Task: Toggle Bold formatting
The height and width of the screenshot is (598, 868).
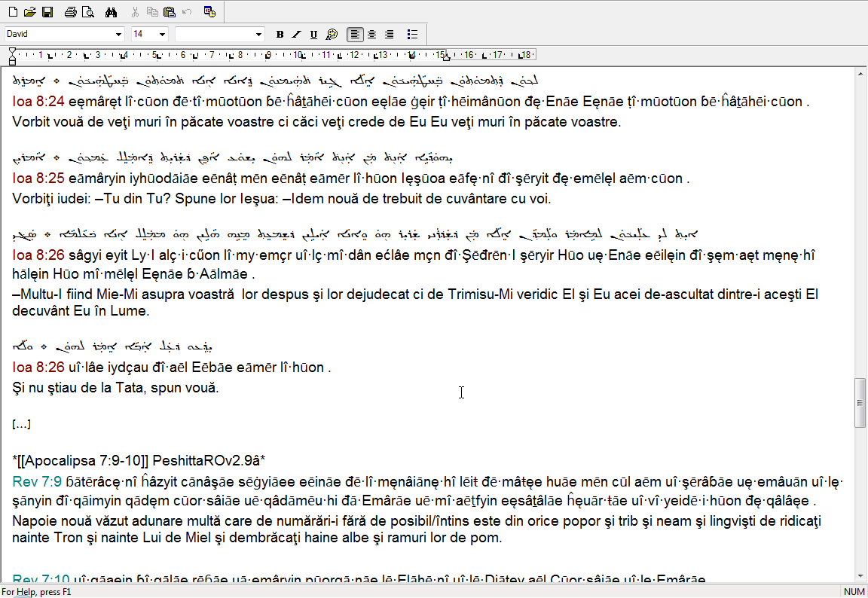Action: 280,35
